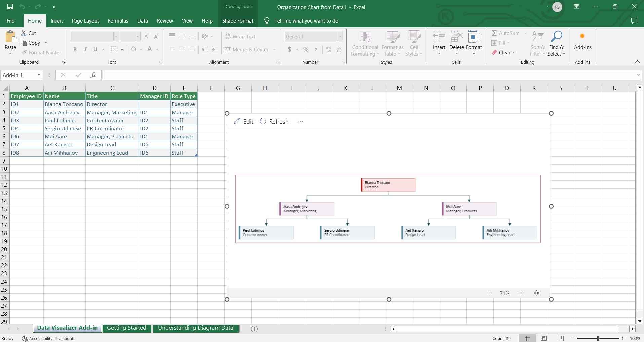Collapse the ribbon with the chevron

coord(637,62)
